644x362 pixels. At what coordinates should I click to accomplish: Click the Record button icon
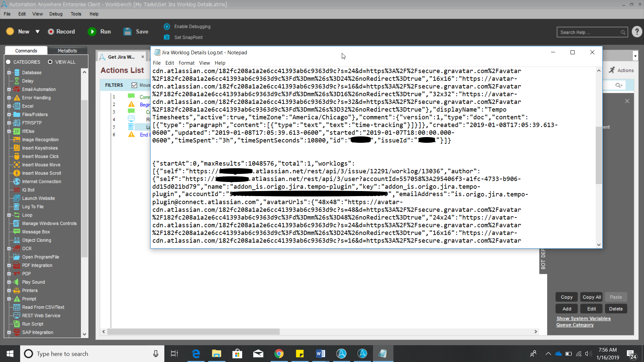coord(51,32)
